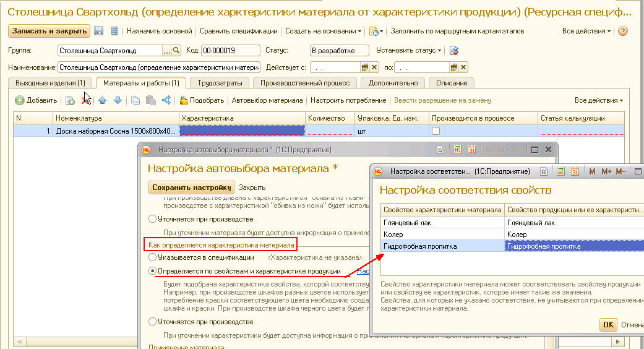The height and width of the screenshot is (349, 644).
Task: Expand Создать на основании dropdown
Action: (x=323, y=31)
